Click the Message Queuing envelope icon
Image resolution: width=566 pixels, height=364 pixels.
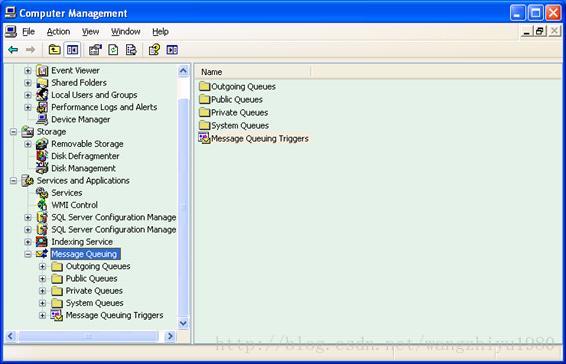coord(42,254)
